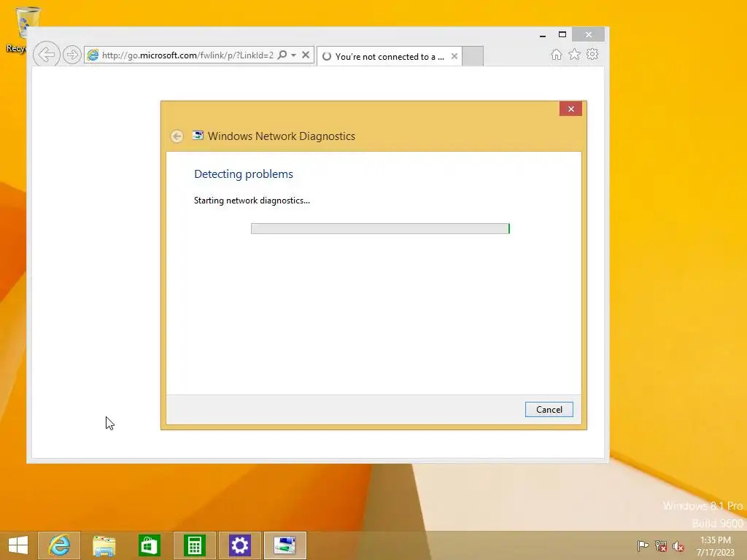The height and width of the screenshot is (560, 747).
Task: Open the Tools gear icon in Internet Explorer
Action: [592, 54]
